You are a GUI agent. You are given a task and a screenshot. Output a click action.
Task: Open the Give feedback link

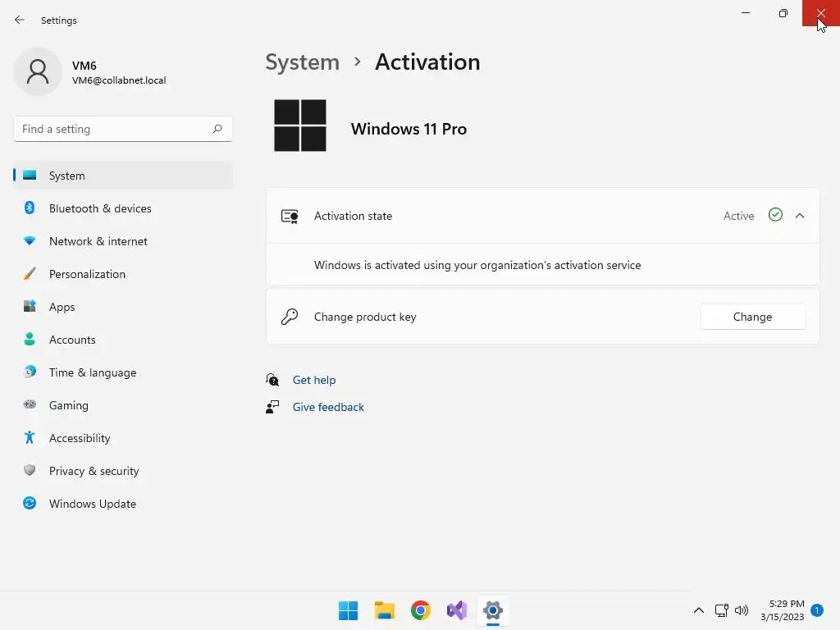click(328, 407)
